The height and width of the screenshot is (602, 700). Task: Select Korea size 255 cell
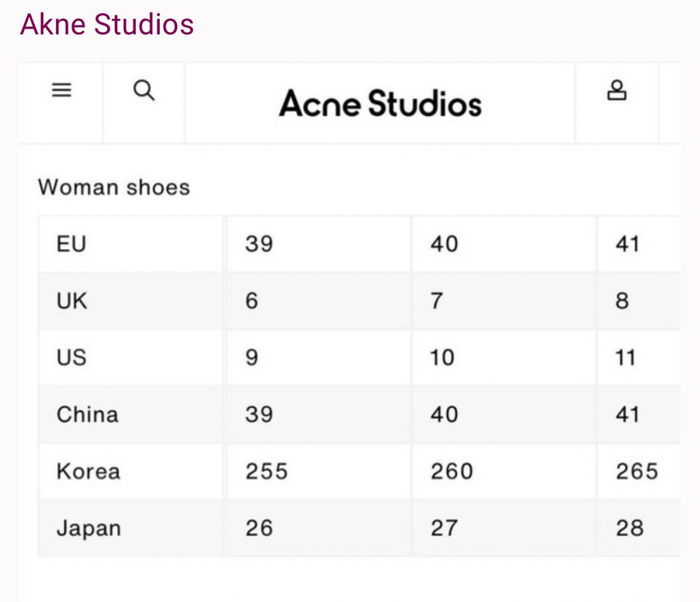pos(319,471)
